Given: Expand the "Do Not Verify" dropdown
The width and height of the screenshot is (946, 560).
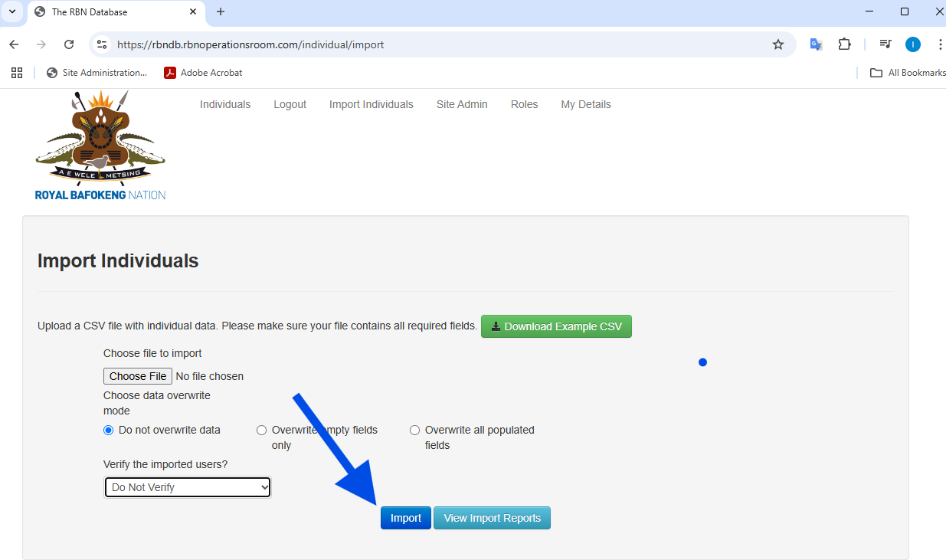Looking at the screenshot, I should [x=188, y=487].
